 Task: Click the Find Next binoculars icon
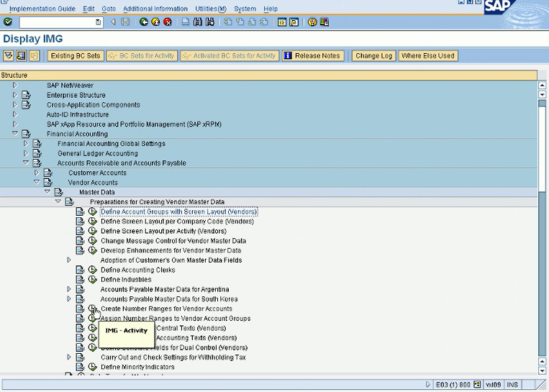pos(209,22)
